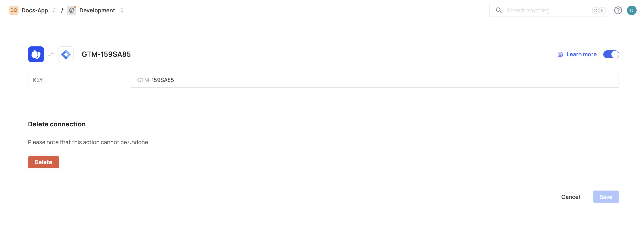This screenshot has height=232, width=644.
Task: Click the search magnifier icon
Action: click(499, 10)
